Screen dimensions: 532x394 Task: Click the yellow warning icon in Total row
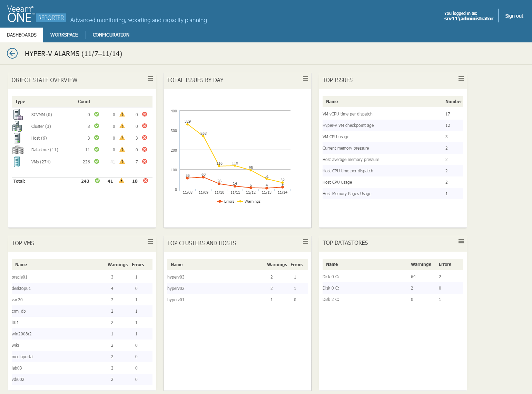(121, 181)
